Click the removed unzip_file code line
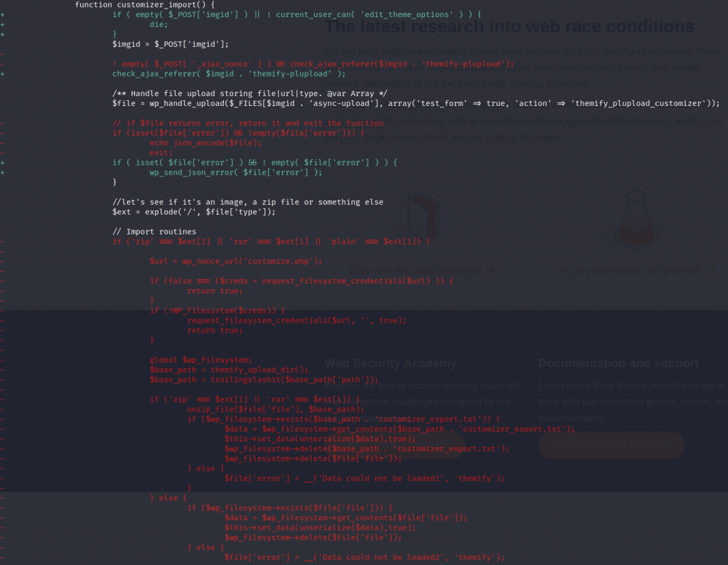 pos(275,409)
